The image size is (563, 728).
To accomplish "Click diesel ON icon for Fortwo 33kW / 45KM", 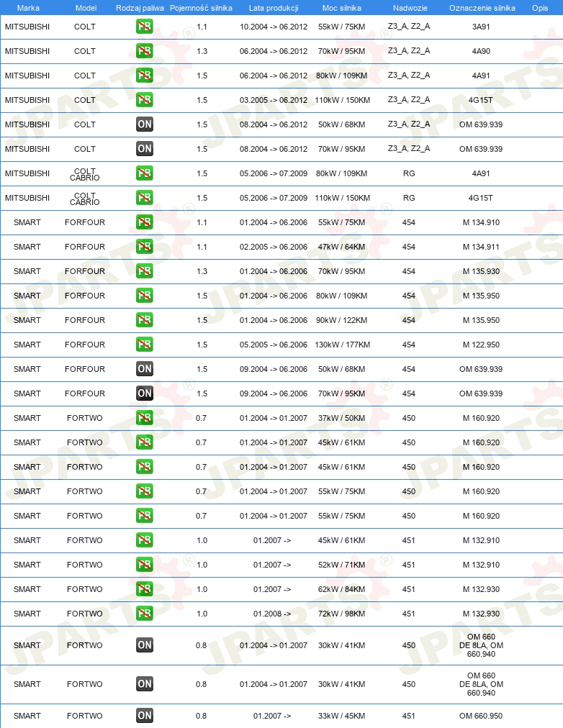I will pos(145,716).
